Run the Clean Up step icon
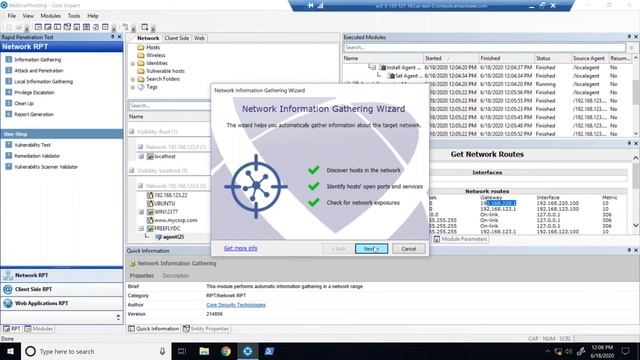Image resolution: width=640 pixels, height=360 pixels. coord(9,103)
